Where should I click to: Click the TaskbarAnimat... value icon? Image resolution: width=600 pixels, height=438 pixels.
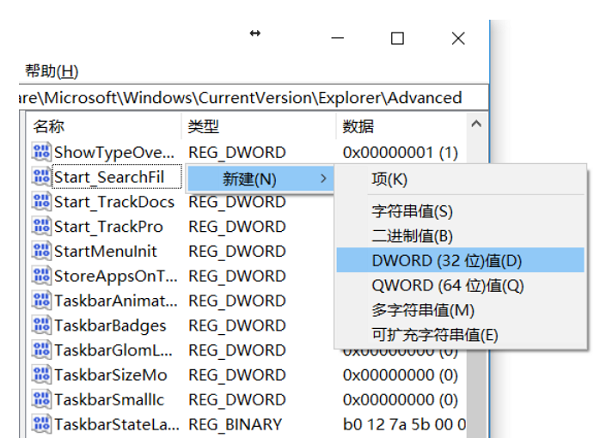(x=41, y=301)
